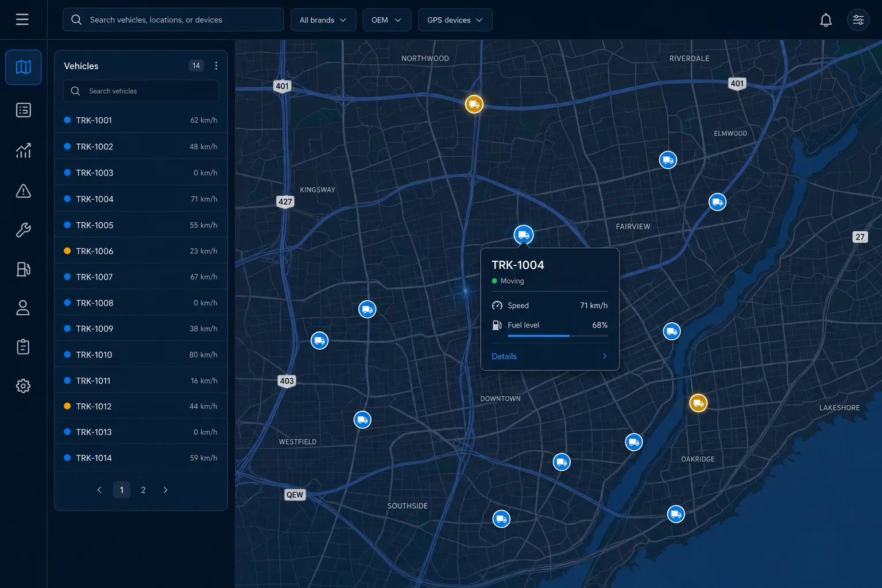882x588 pixels.
Task: Open the hamburger menu
Action: pyautogui.click(x=22, y=20)
